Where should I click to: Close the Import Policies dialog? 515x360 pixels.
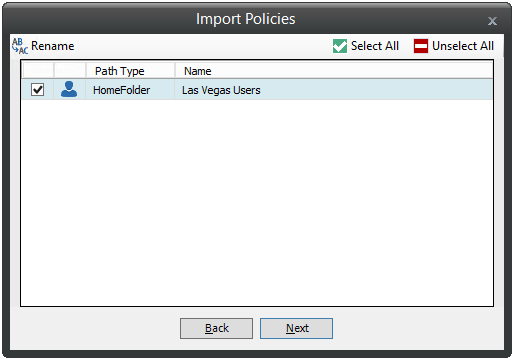[x=492, y=21]
